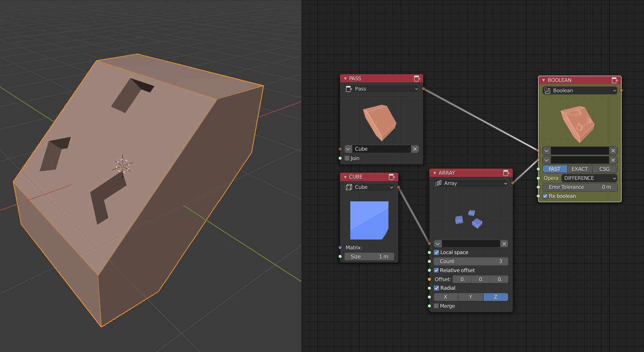Click the Cube node blue preview thumbnail
This screenshot has width=644, height=352.
pyautogui.click(x=369, y=220)
